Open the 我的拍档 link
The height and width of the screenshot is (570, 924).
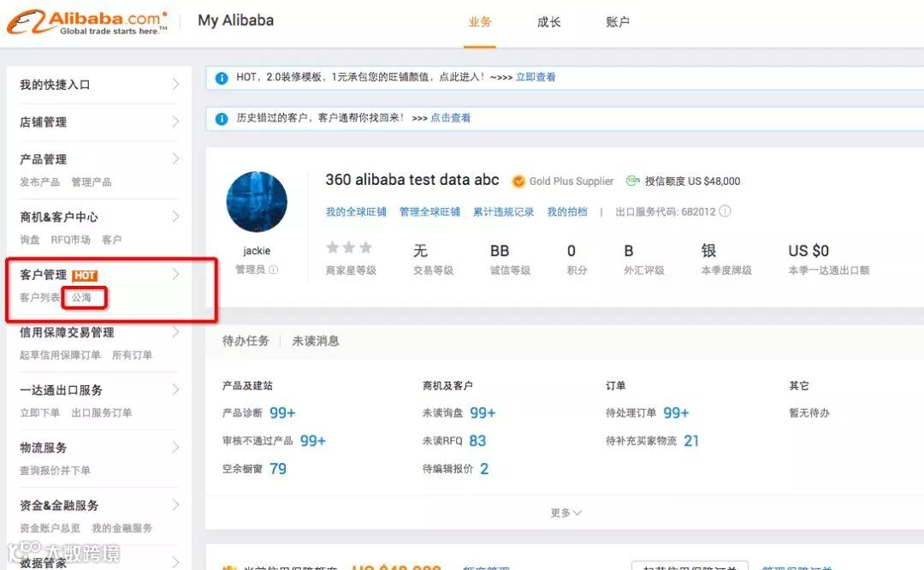[567, 211]
